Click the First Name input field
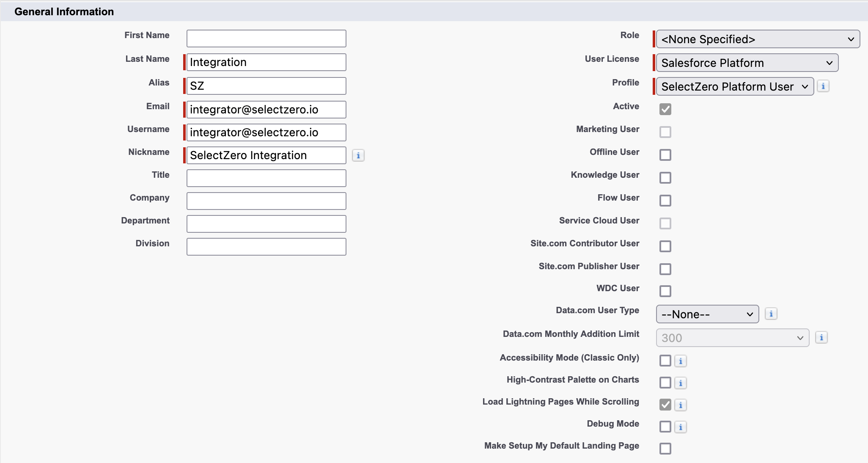868x463 pixels. click(266, 39)
